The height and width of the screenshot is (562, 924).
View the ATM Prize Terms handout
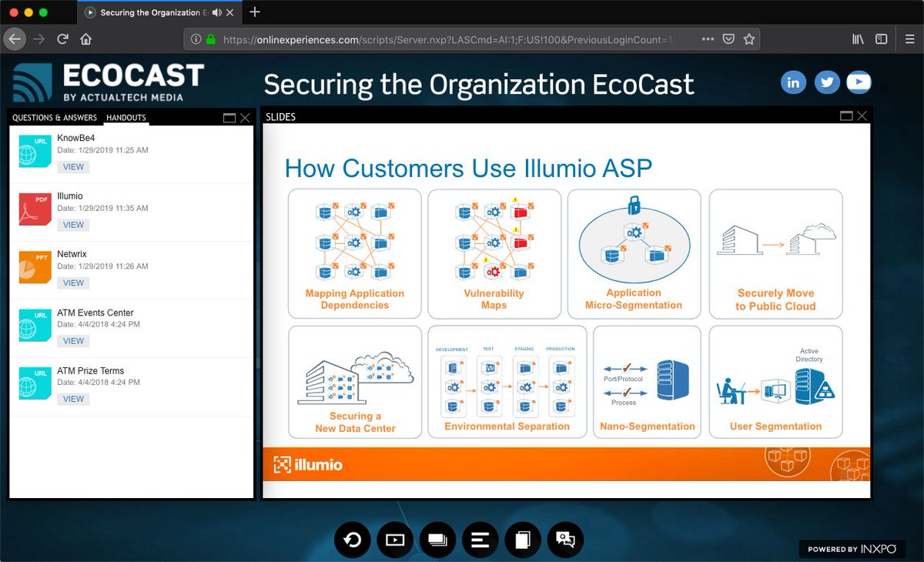(73, 399)
